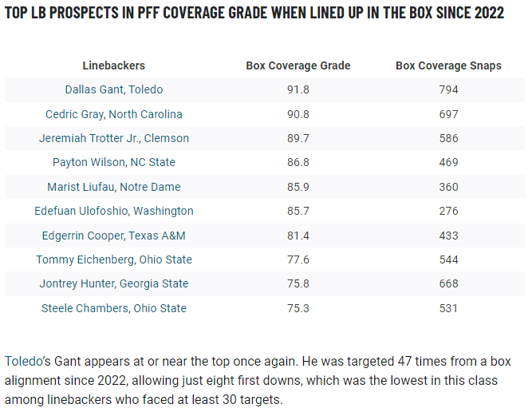The image size is (532, 416).
Task: Select the 276 box coverage snaps cell
Action: [x=448, y=211]
